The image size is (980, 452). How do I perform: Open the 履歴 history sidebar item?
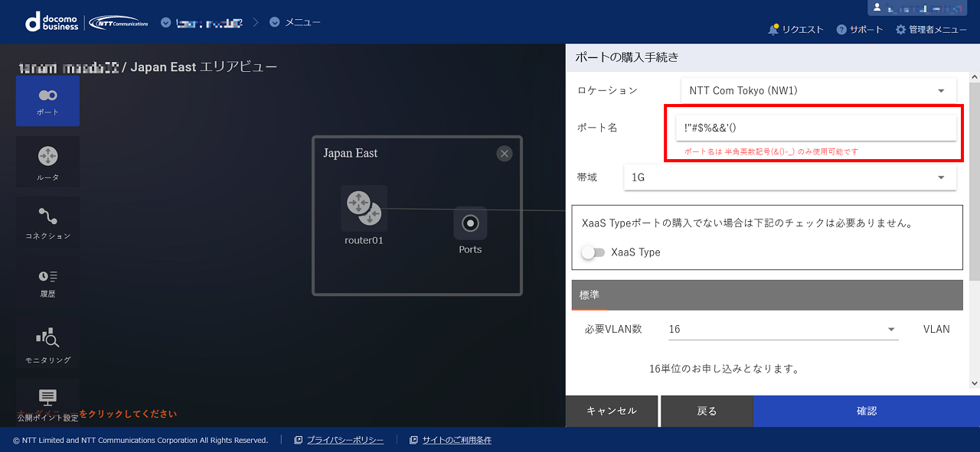(47, 282)
